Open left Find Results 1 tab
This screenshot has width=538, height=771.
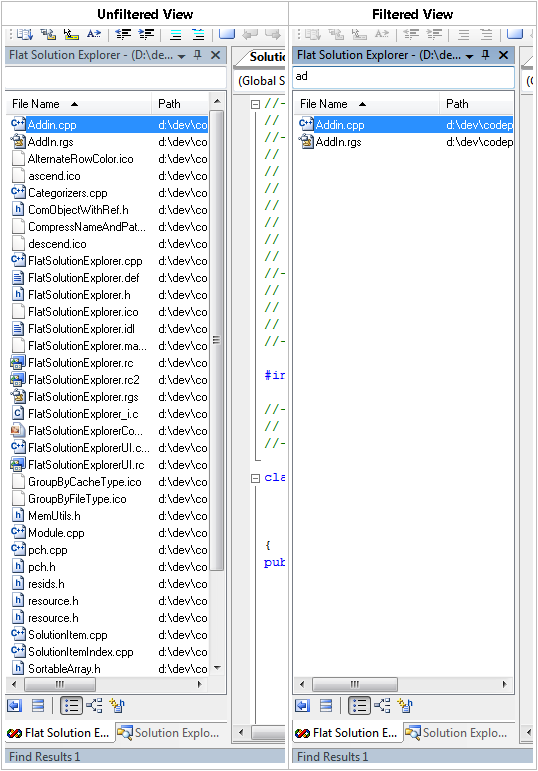[x=45, y=756]
